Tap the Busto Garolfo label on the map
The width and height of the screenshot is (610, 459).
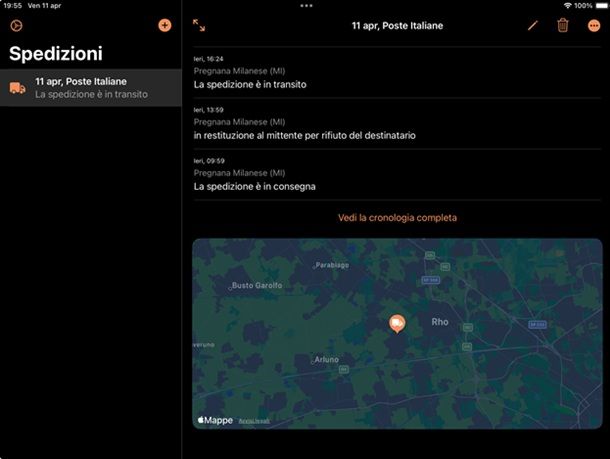click(x=257, y=285)
